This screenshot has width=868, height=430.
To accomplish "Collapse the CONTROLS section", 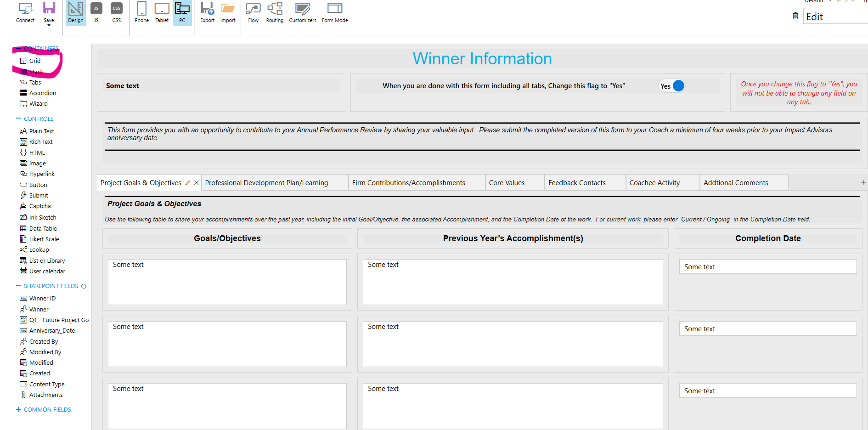I will (18, 119).
